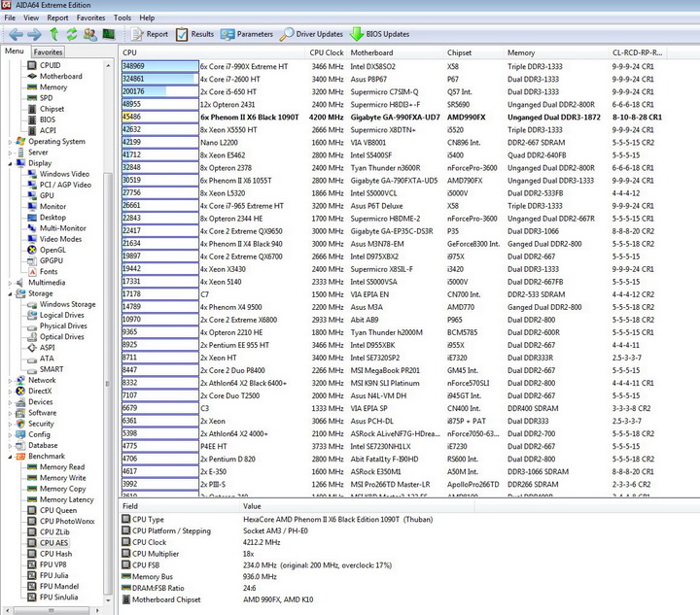This screenshot has width=700, height=615.
Task: Select CPUID in the tree
Action: pyautogui.click(x=50, y=65)
